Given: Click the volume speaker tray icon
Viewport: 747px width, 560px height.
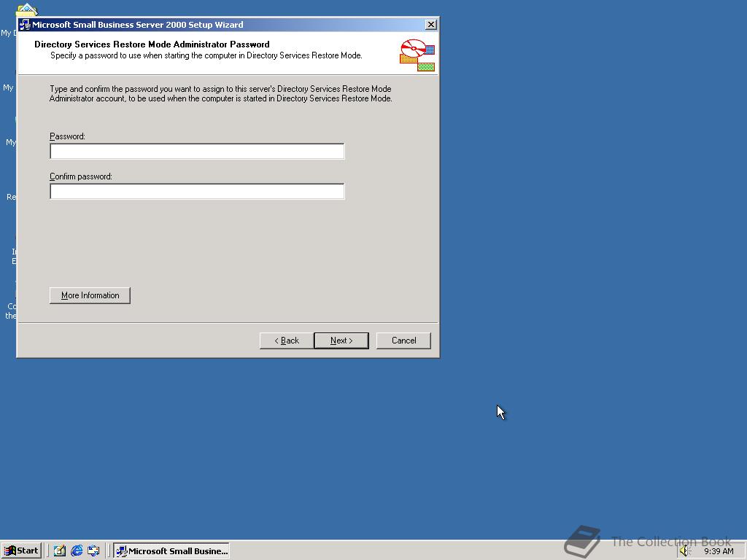Looking at the screenshot, I should 684,551.
